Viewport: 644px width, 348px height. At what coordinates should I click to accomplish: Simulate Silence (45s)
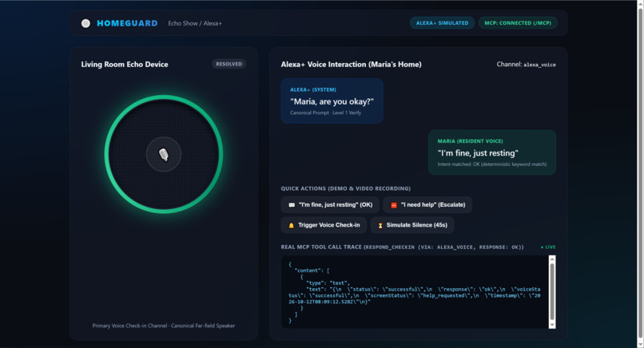[412, 225]
